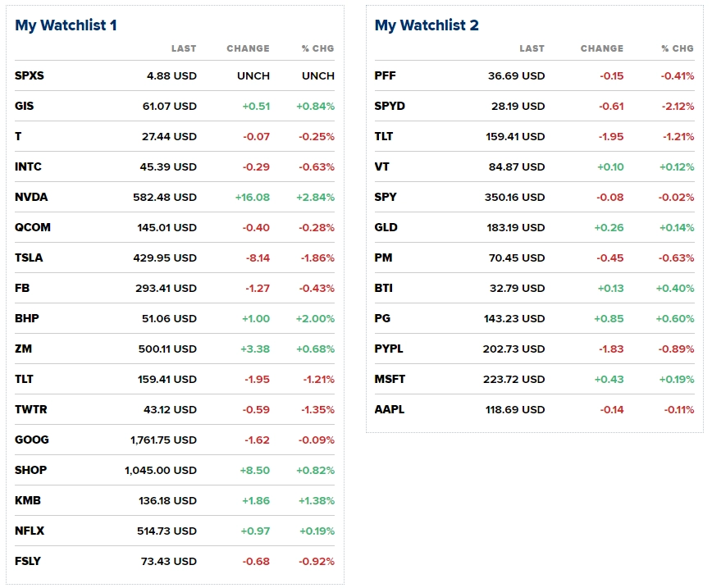
Task: Open the NFLX stock quote
Action: pos(30,531)
